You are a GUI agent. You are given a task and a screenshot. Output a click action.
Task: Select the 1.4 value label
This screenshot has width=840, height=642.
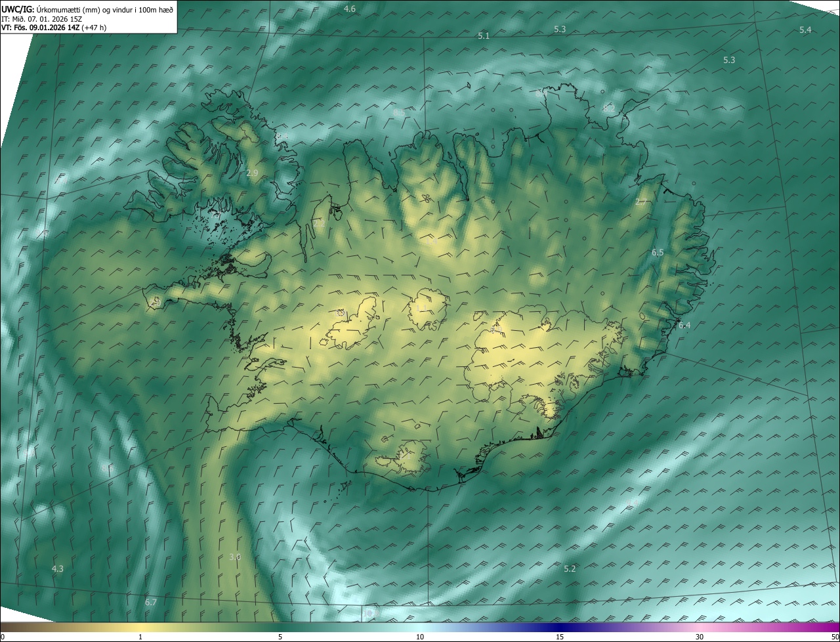(432, 242)
